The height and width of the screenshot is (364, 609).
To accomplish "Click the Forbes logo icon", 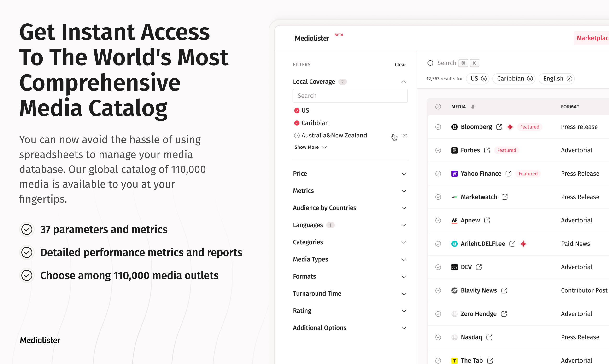I will 455,150.
